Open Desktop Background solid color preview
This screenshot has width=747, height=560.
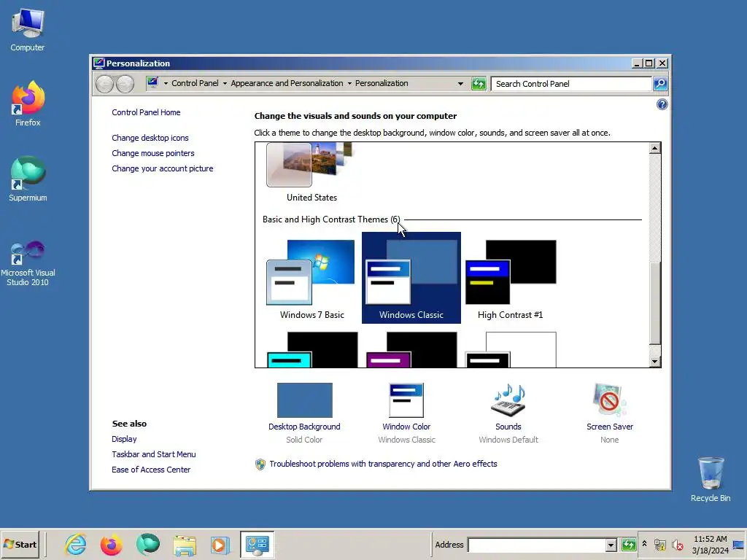304,400
